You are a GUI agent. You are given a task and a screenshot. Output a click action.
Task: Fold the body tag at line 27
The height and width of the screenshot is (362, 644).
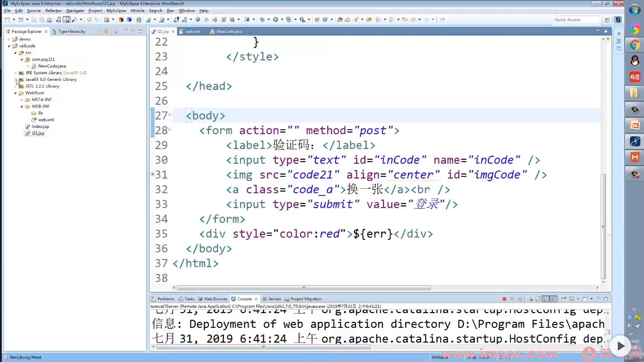[170, 115]
